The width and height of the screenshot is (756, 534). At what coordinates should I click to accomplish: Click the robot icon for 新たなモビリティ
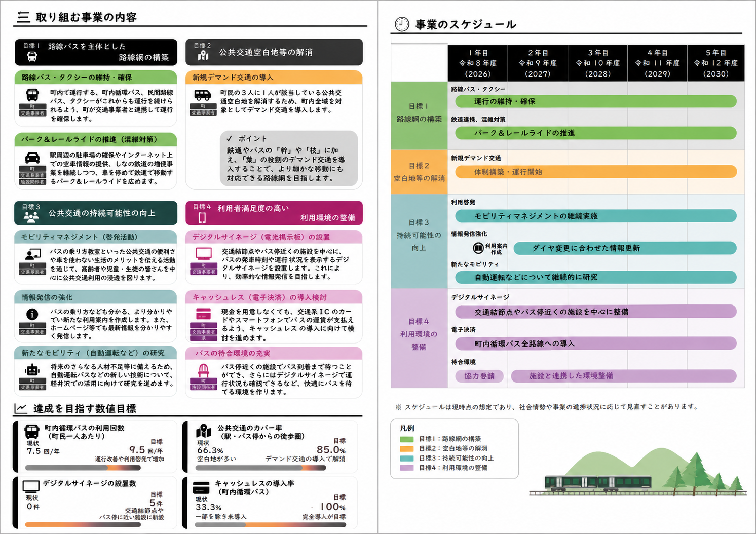(32, 370)
